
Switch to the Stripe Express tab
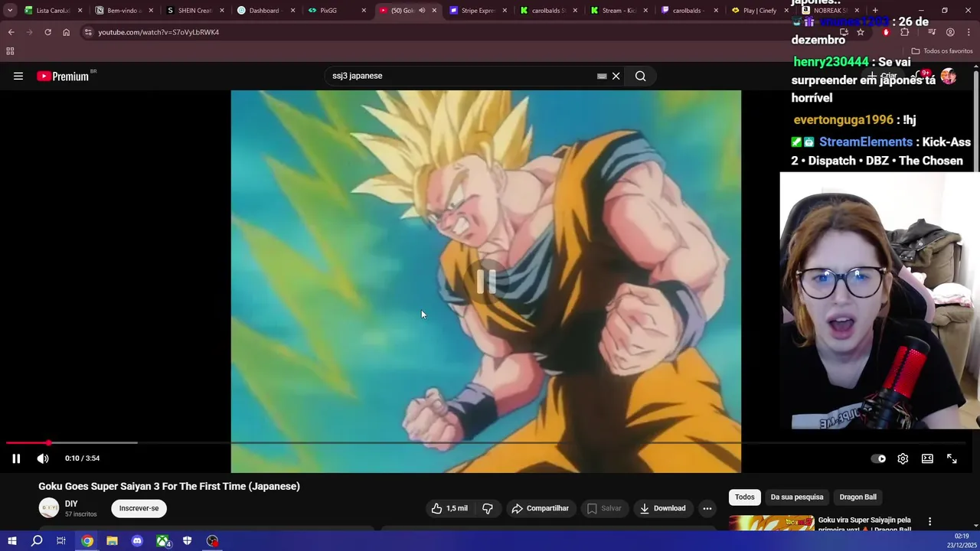coord(478,11)
